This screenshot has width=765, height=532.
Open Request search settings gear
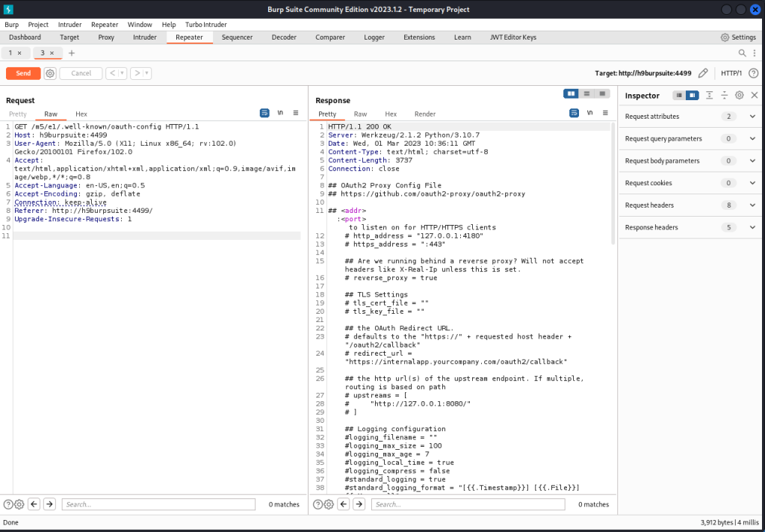19,504
